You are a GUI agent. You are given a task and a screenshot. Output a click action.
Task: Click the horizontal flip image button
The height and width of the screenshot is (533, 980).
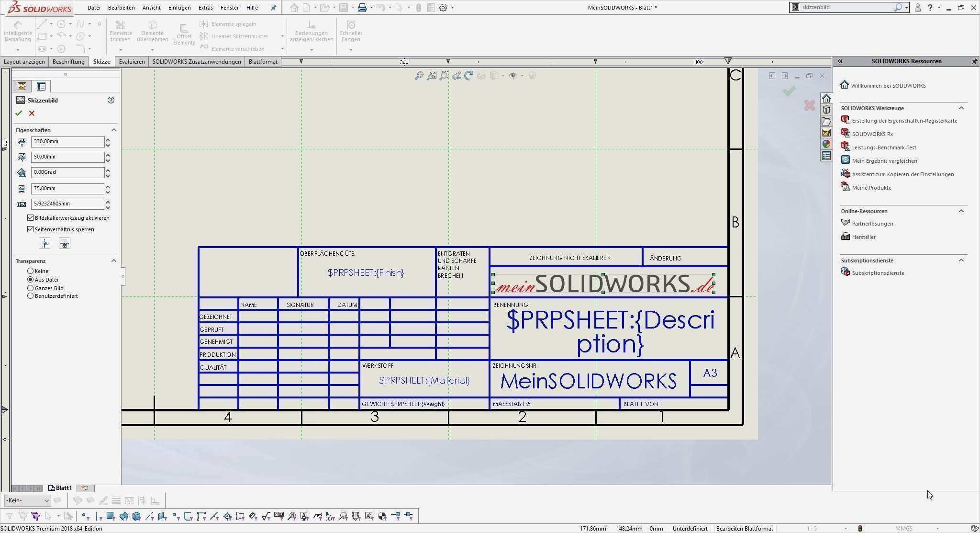pyautogui.click(x=45, y=244)
